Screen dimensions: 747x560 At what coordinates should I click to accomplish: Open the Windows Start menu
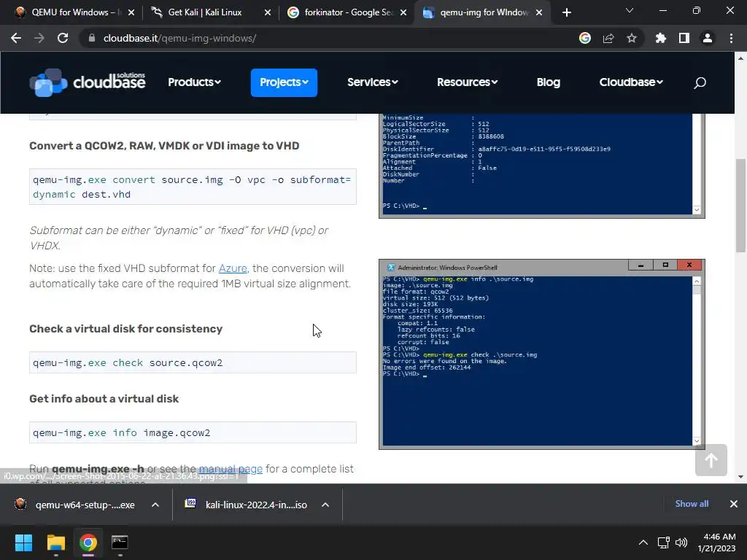tap(23, 542)
